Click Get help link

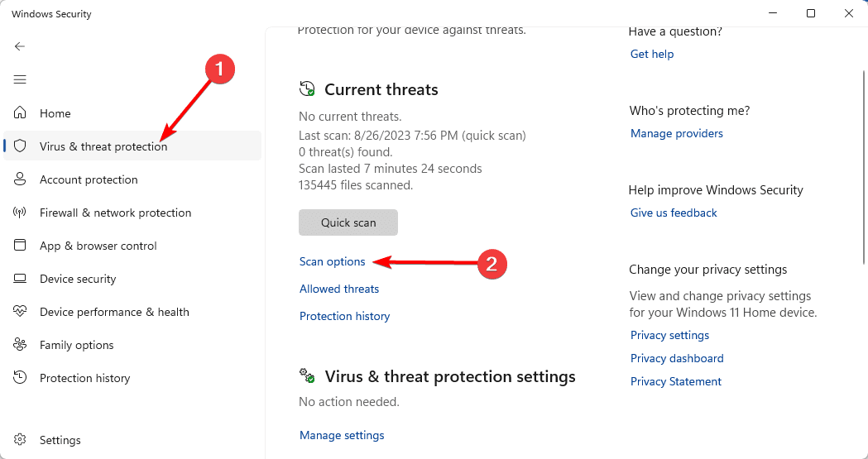(652, 54)
